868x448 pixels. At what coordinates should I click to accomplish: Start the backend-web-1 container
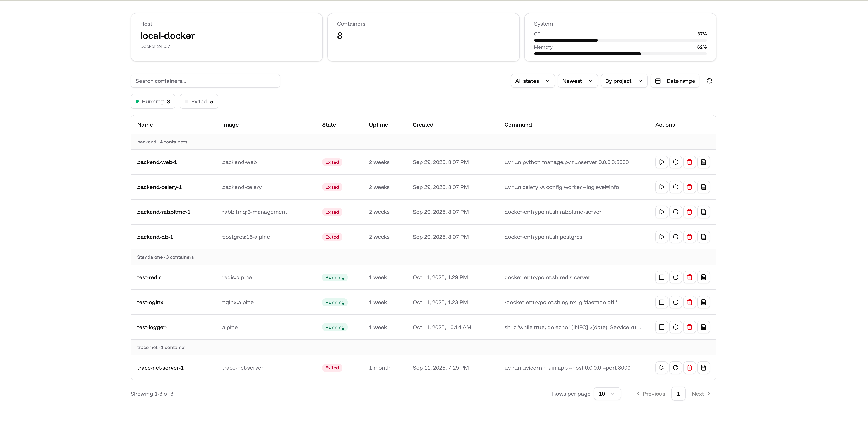pos(661,162)
